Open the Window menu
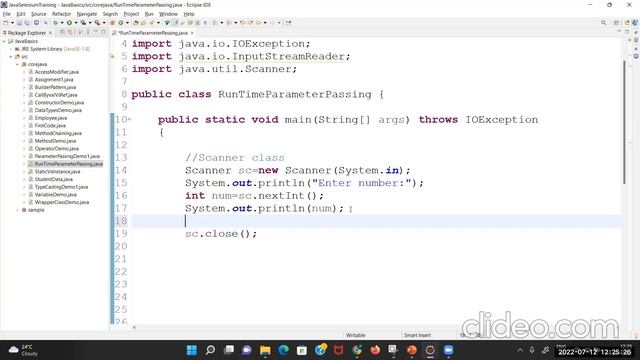The width and height of the screenshot is (640, 360). click(168, 14)
